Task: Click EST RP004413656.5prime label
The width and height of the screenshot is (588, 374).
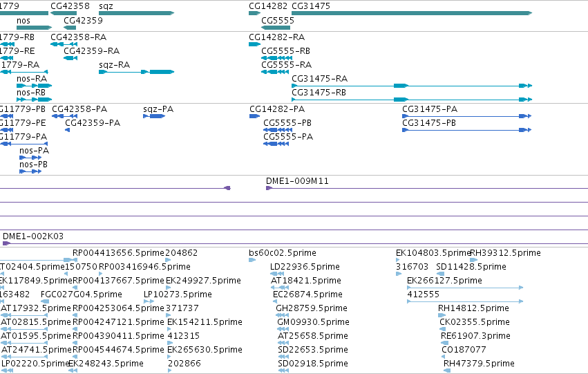Action: click(x=119, y=253)
